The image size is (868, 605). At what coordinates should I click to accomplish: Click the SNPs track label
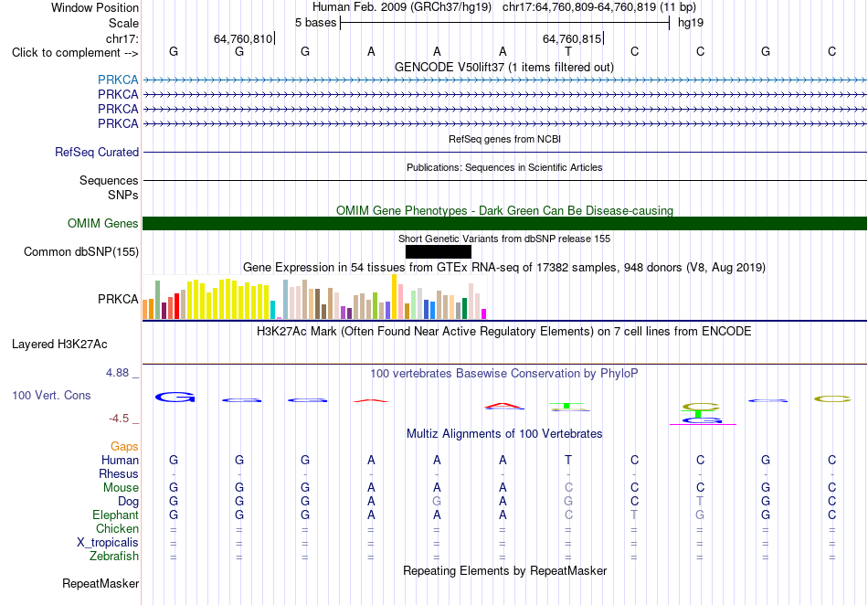coord(123,195)
